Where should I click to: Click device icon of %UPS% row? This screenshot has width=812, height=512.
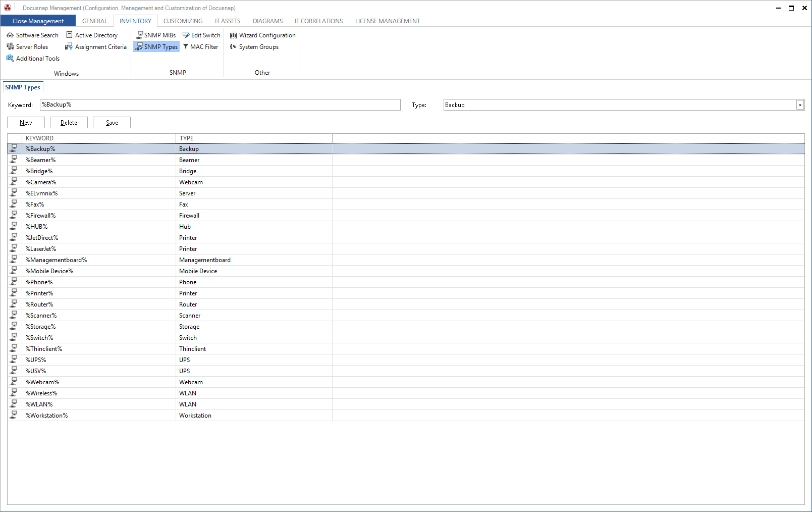14,360
